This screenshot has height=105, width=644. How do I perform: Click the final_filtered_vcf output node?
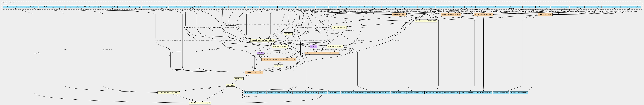point(250,92)
